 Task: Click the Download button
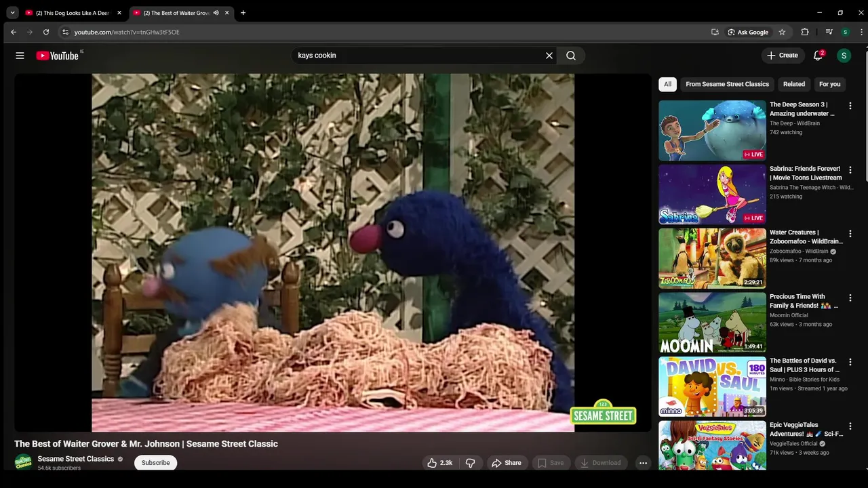[x=601, y=463]
